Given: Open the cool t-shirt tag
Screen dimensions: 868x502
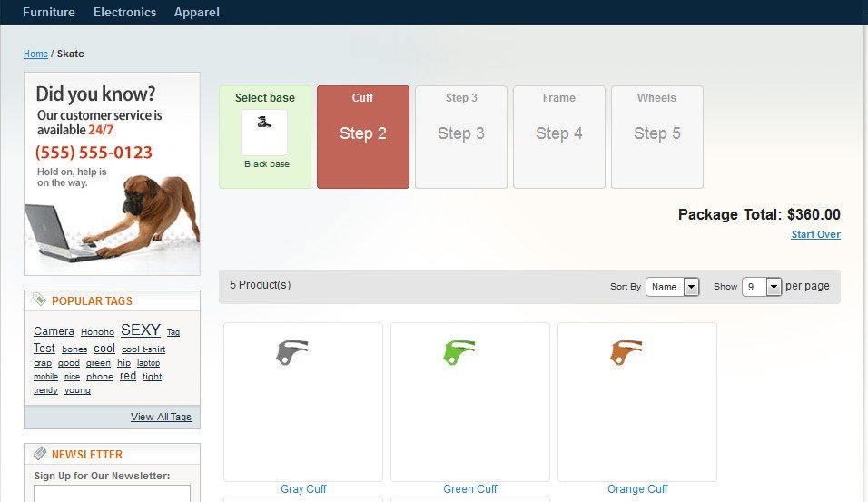Looking at the screenshot, I should pyautogui.click(x=143, y=349).
